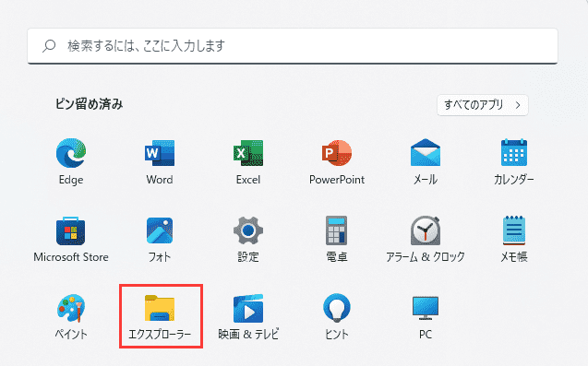Launch the 電卓 calculator
This screenshot has width=588, height=366.
point(337,239)
